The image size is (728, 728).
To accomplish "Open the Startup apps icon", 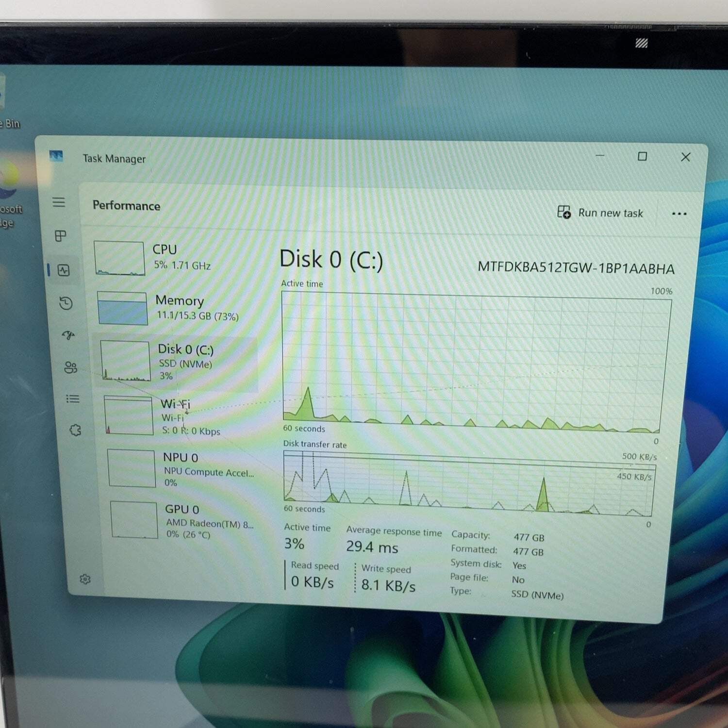I will point(68,335).
